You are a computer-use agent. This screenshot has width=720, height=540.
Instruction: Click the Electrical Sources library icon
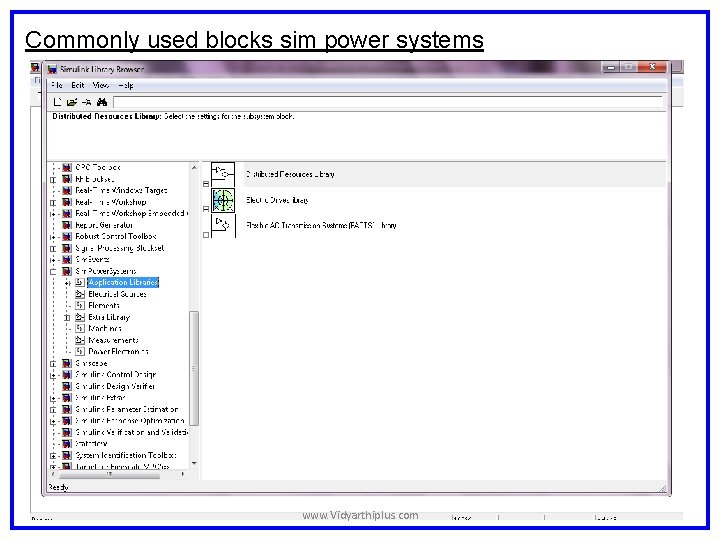pos(80,294)
